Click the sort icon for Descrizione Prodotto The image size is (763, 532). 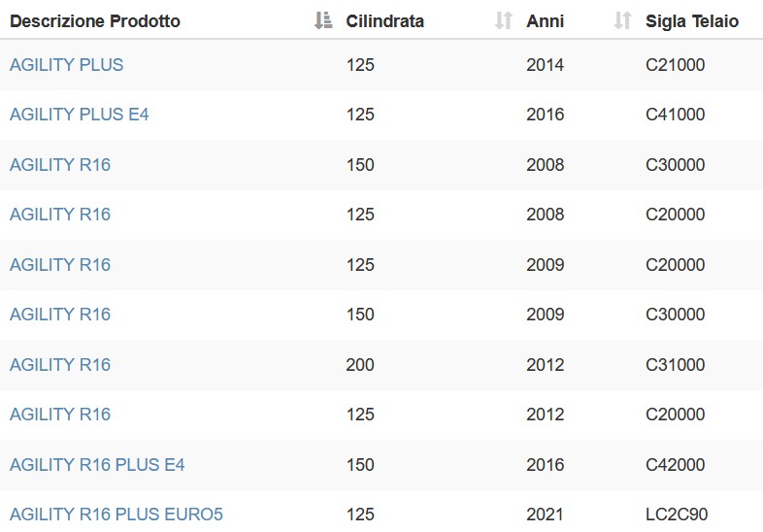[x=323, y=20]
